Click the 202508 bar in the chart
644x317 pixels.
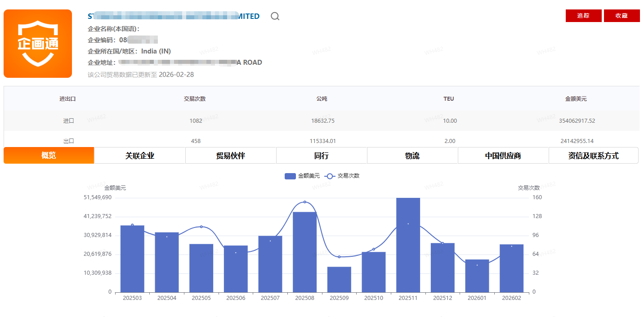point(304,252)
